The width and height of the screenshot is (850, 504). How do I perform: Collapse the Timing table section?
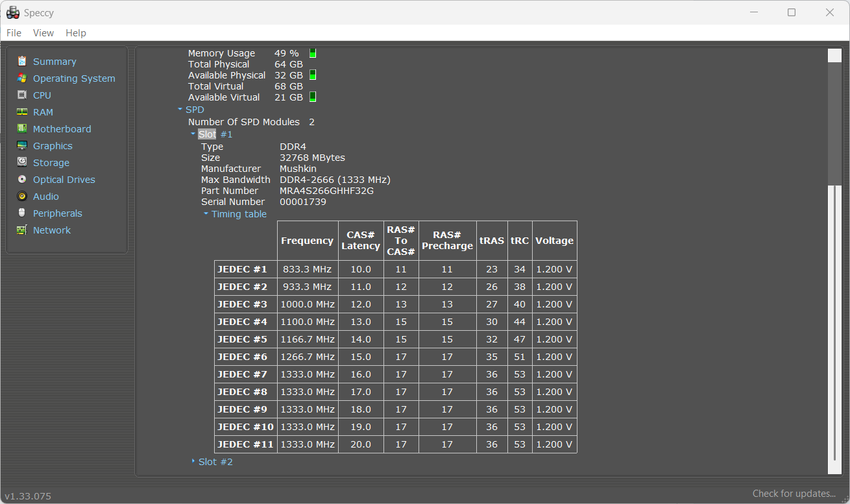(206, 214)
